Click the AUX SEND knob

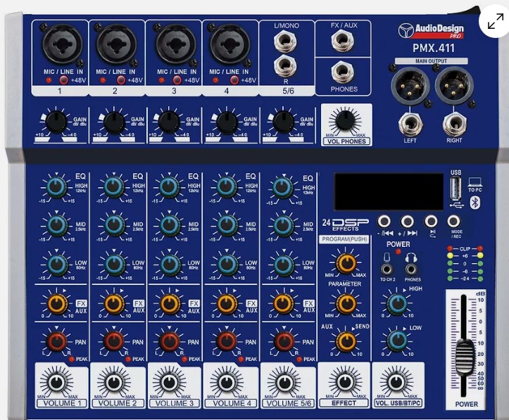pos(346,342)
